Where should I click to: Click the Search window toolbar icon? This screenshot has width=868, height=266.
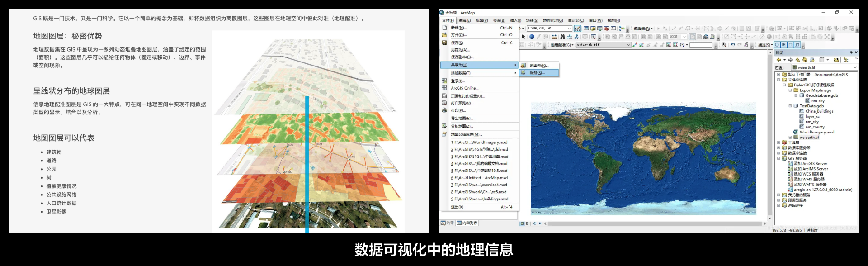599,28
